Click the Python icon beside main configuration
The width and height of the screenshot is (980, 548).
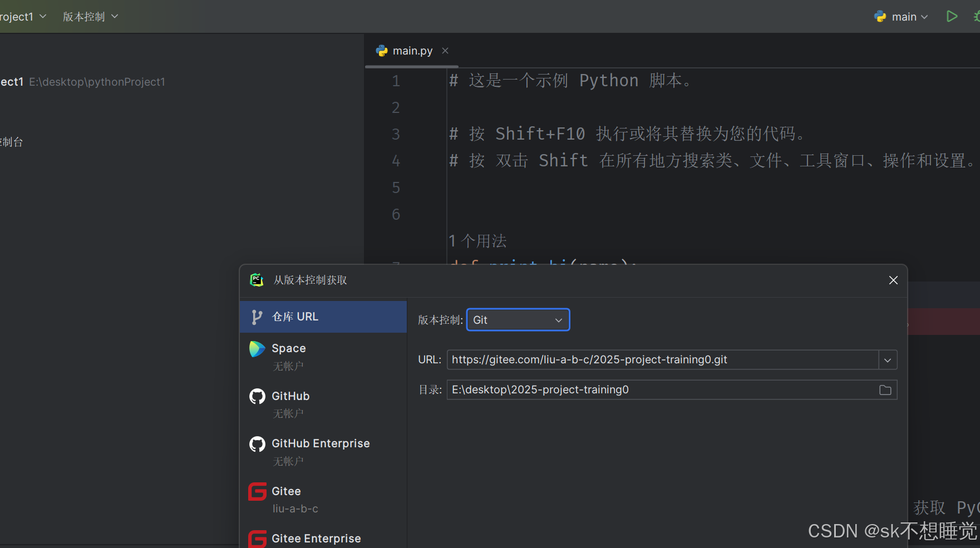click(880, 17)
